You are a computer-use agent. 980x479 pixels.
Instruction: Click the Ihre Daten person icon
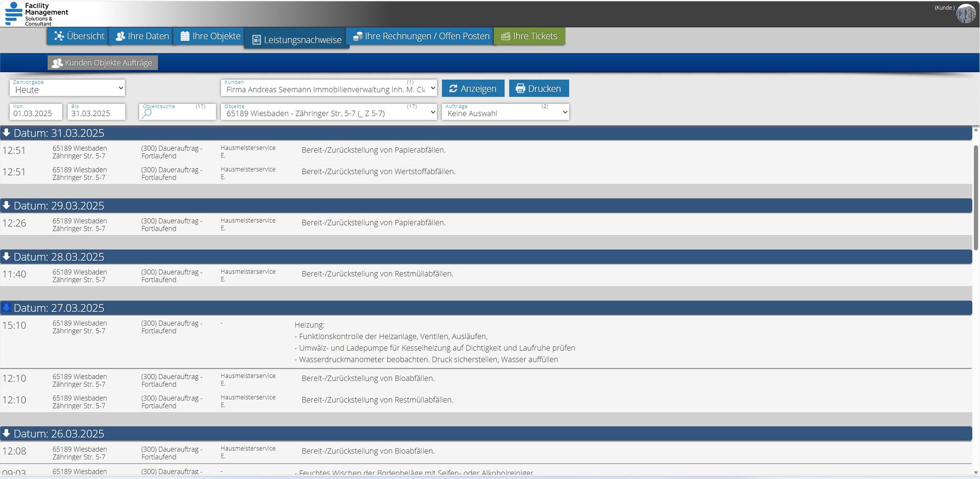point(120,36)
